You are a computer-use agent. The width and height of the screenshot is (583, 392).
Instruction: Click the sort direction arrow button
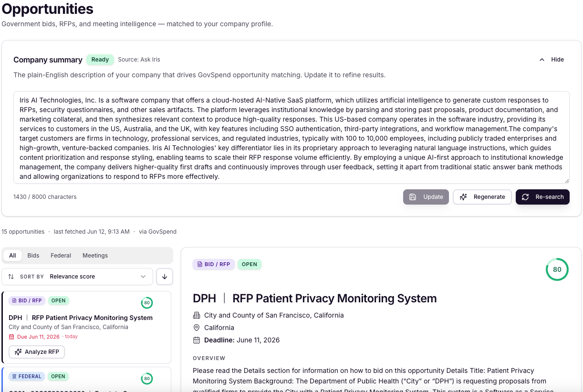[x=165, y=277]
